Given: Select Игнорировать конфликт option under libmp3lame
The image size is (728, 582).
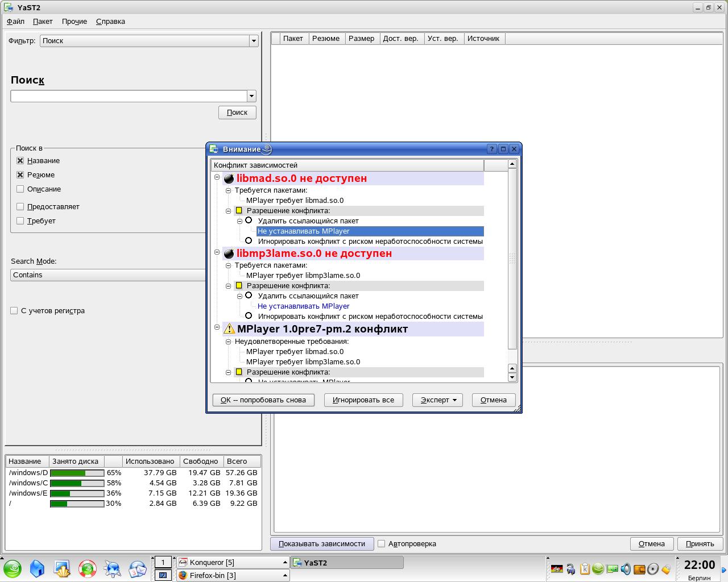Looking at the screenshot, I should coord(249,316).
